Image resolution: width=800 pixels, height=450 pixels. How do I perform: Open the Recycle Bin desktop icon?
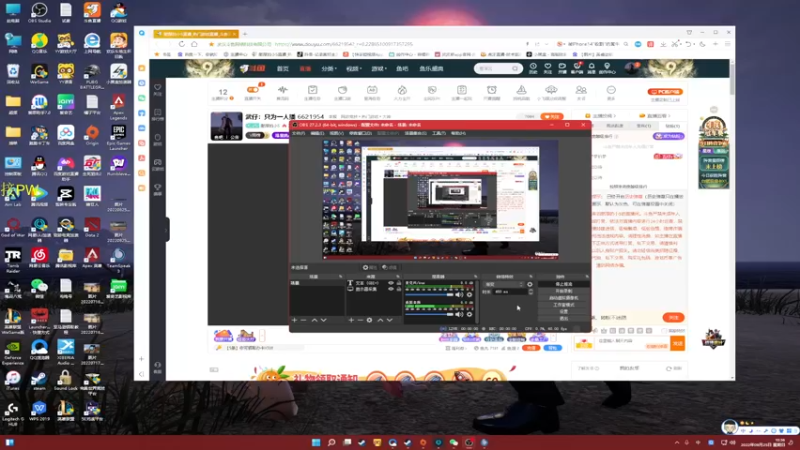pos(13,73)
